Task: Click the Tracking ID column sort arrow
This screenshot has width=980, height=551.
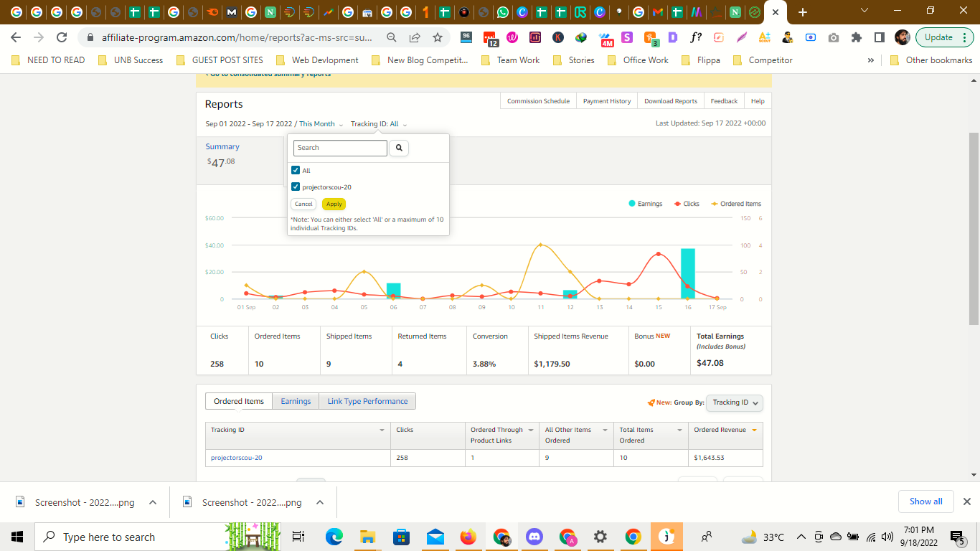Action: click(x=382, y=430)
